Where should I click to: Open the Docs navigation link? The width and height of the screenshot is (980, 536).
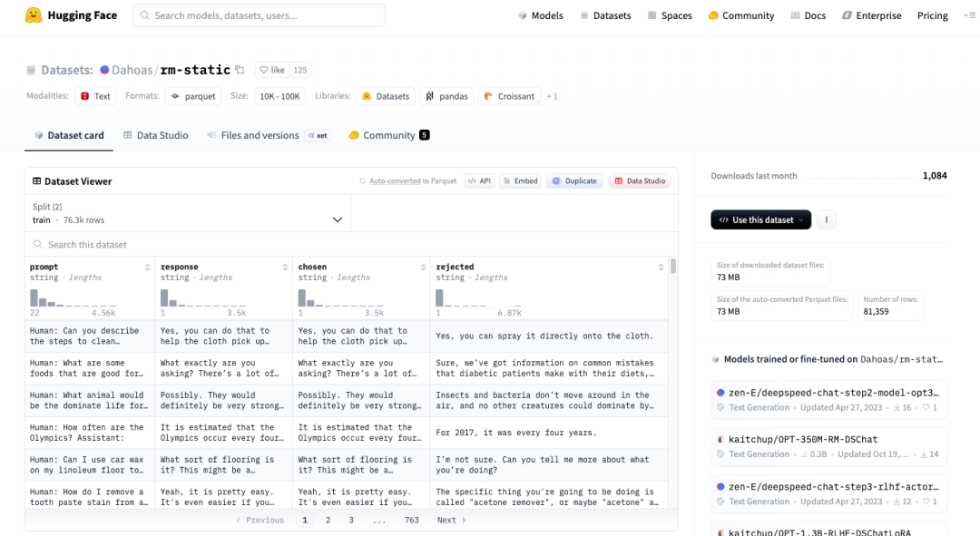click(x=808, y=15)
